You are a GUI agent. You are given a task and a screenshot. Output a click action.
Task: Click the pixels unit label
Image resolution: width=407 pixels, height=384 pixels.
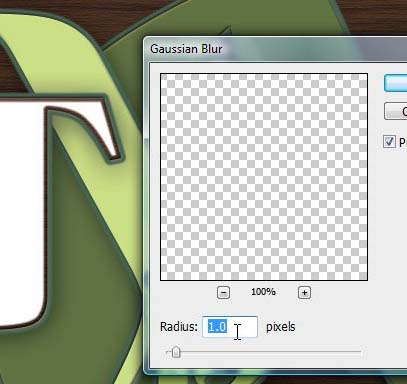pos(281,327)
